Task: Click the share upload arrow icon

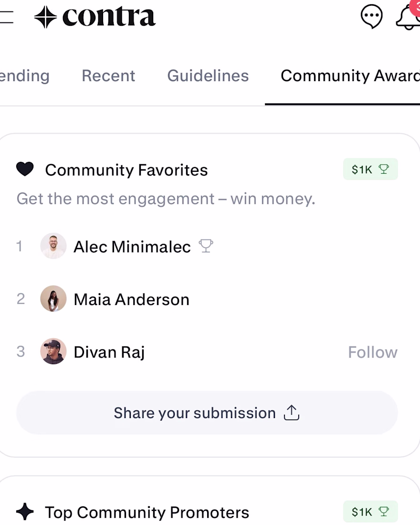Action: pos(291,413)
